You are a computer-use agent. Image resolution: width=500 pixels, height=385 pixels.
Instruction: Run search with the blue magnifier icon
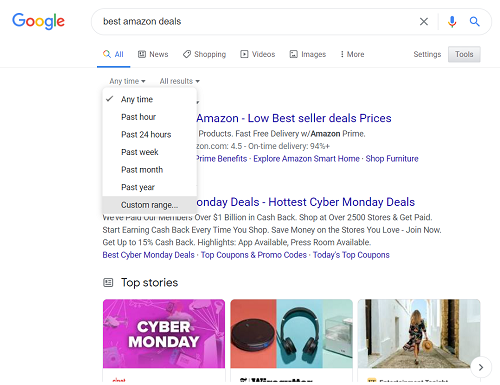[475, 22]
